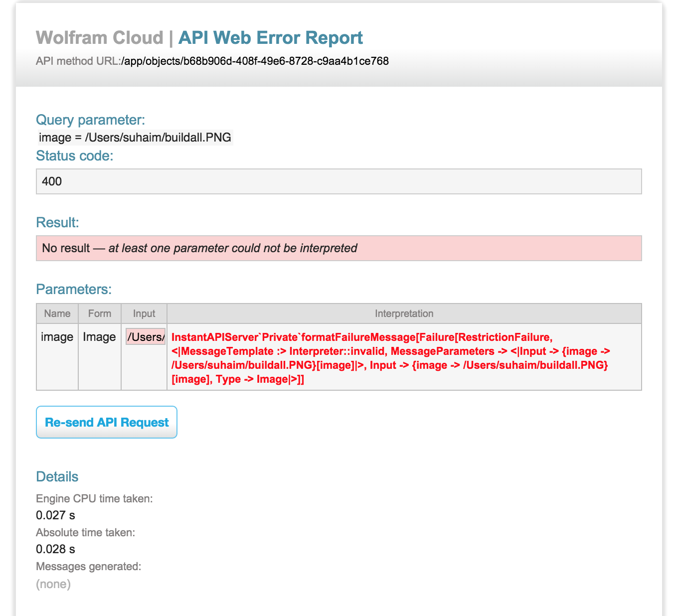The width and height of the screenshot is (673, 616).
Task: Click the 0.028 s absolute time value
Action: [x=55, y=549]
